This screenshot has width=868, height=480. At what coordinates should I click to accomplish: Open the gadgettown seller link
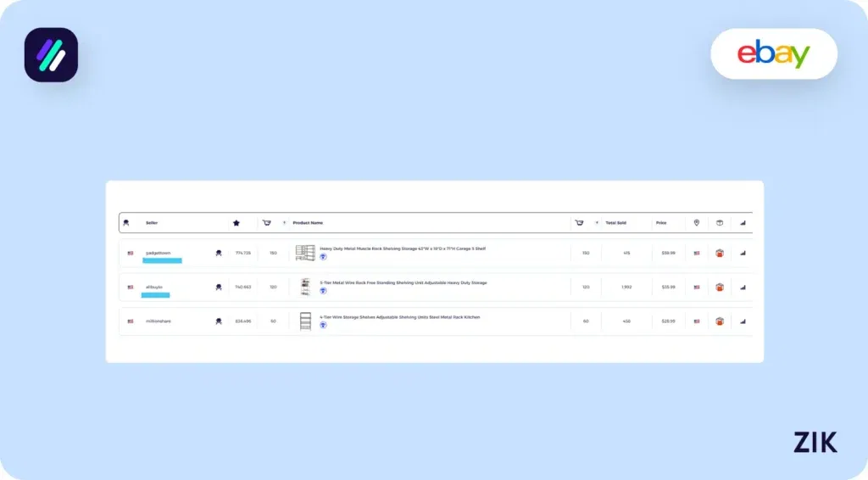click(x=158, y=253)
